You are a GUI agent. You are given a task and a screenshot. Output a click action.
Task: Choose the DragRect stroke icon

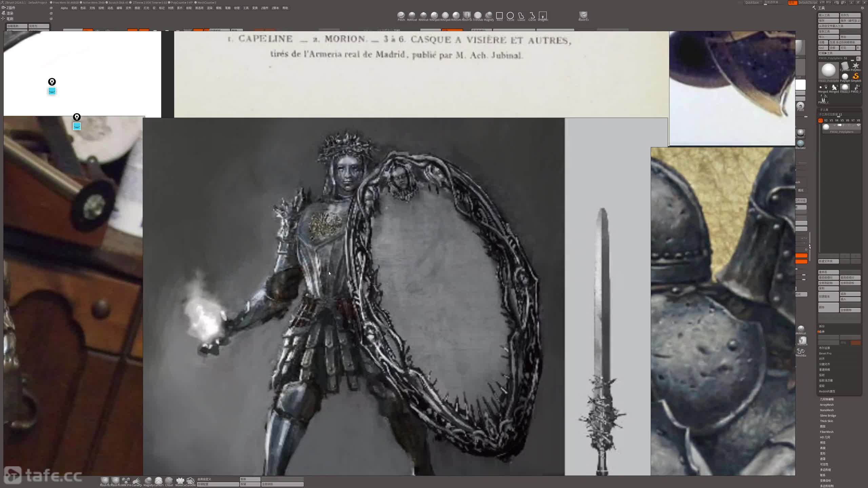543,16
